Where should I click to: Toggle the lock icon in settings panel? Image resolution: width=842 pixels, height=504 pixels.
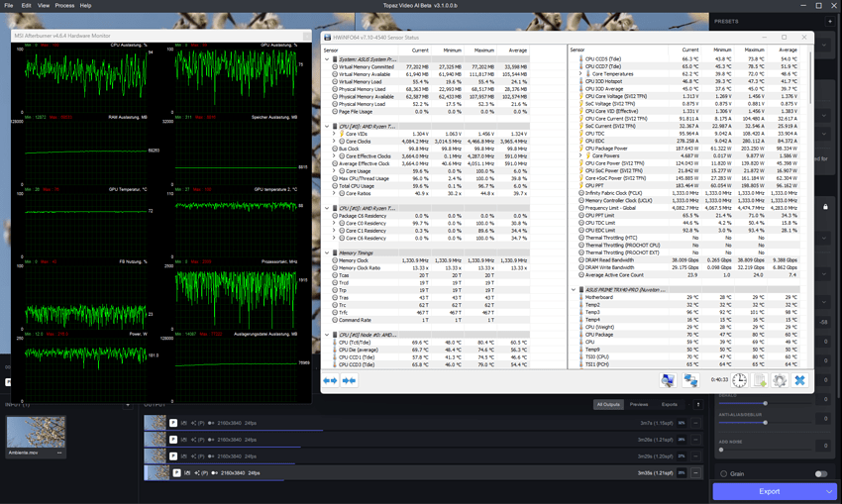pos(825,207)
